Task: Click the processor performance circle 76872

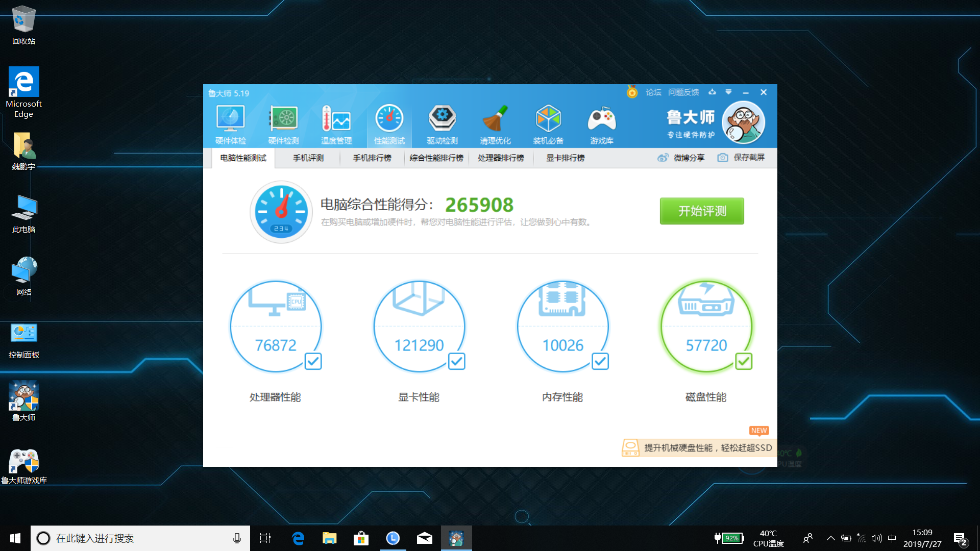Action: coord(276,327)
